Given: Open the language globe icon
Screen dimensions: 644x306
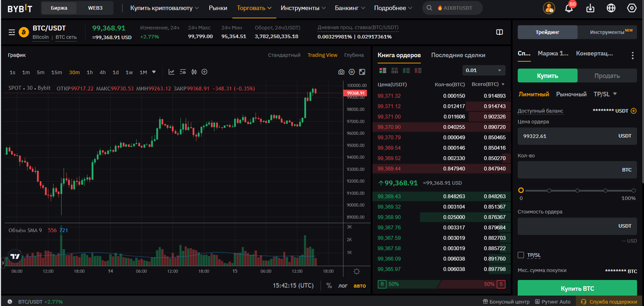Looking at the screenshot, I should (x=611, y=8).
